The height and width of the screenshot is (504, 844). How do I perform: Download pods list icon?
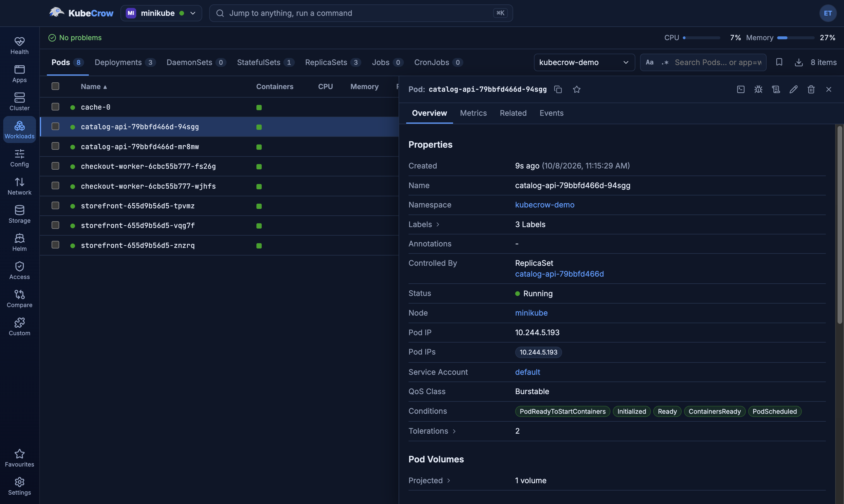799,62
